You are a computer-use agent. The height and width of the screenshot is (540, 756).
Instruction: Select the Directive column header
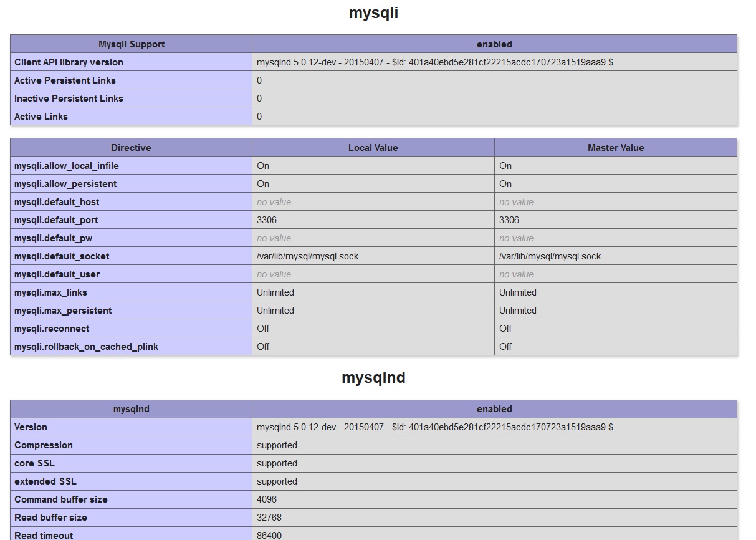coord(130,148)
